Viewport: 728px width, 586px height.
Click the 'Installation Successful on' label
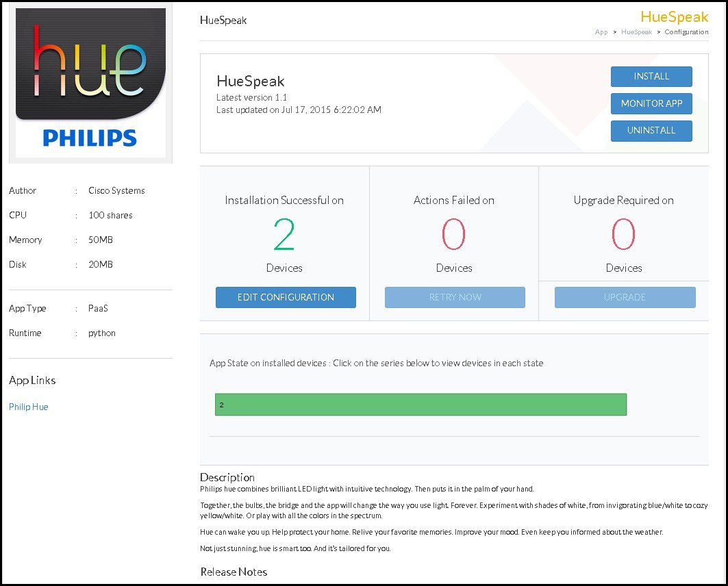284,201
